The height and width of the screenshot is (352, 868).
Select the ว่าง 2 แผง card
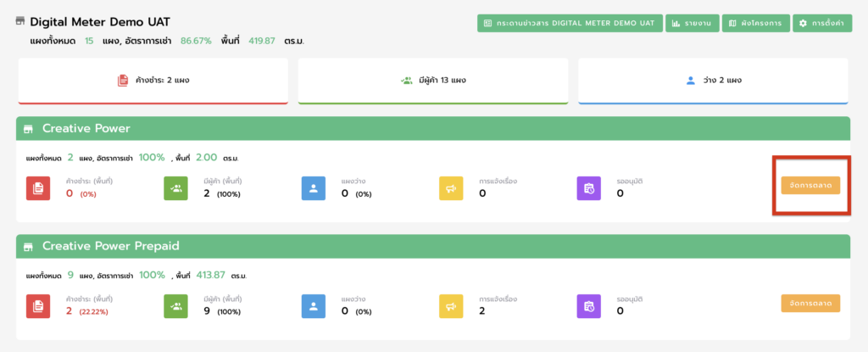click(713, 81)
